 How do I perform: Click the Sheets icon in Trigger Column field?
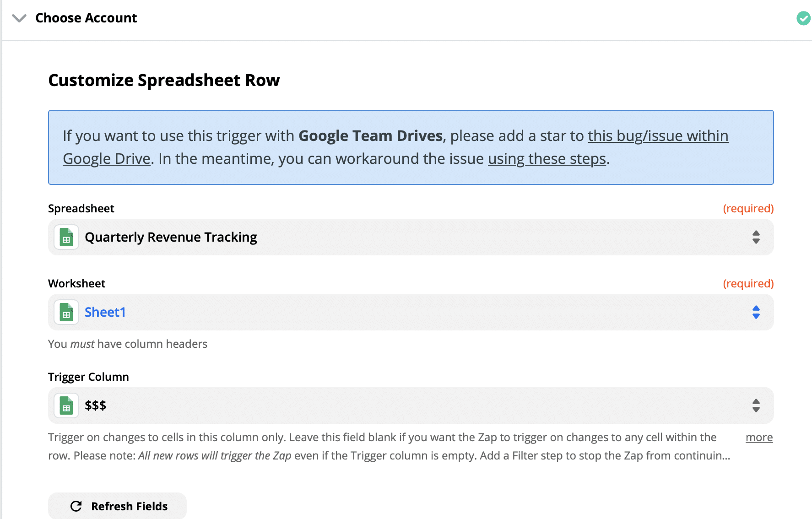coord(66,405)
